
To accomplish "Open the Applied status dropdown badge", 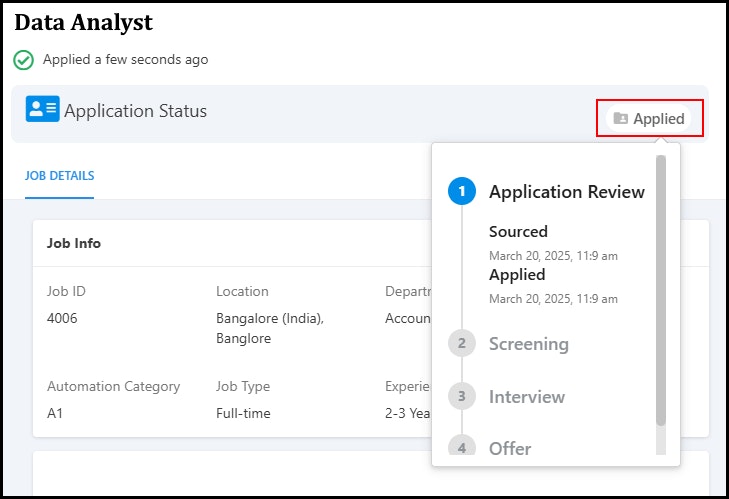I will click(649, 118).
